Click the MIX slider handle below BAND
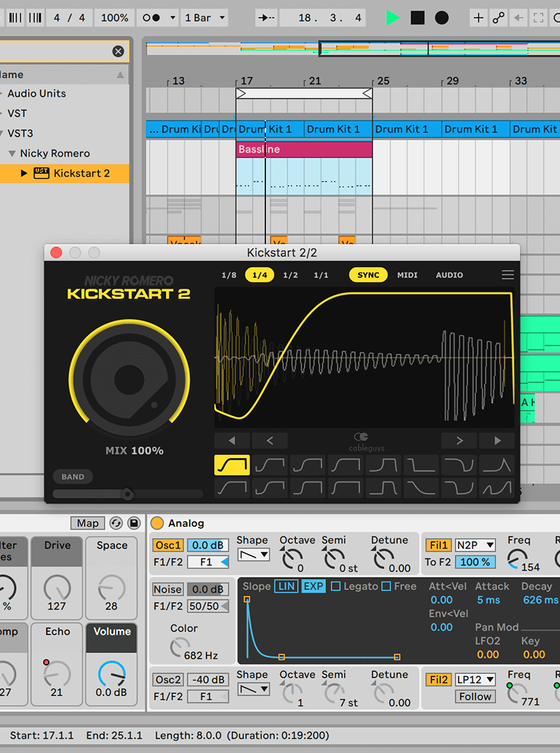560x753 pixels. (128, 495)
